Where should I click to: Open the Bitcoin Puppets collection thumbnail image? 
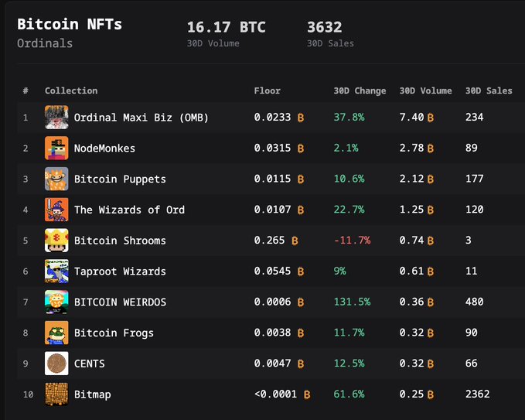click(x=56, y=179)
